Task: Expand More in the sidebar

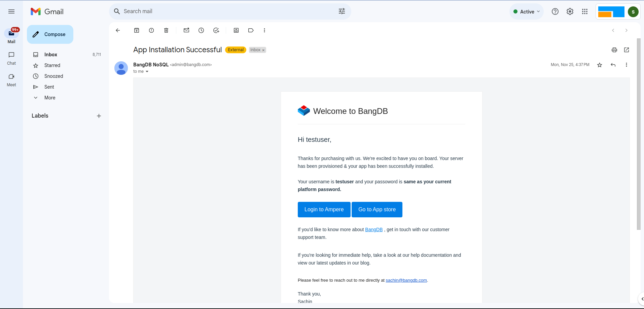Action: pos(50,98)
